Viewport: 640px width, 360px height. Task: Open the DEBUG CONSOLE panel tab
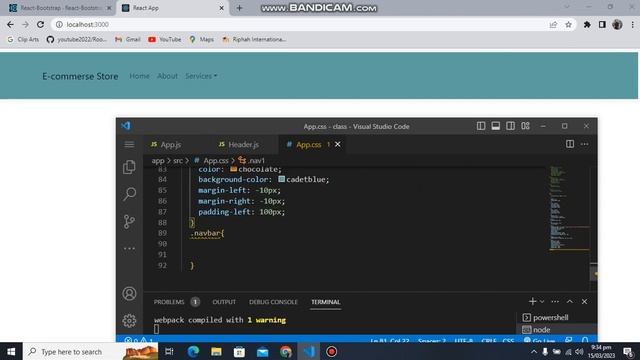273,302
